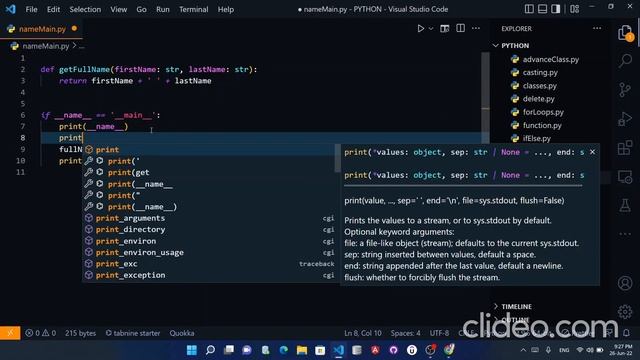The height and width of the screenshot is (360, 640).
Task: Open the Explorer view in the activity bar
Action: (625, 33)
